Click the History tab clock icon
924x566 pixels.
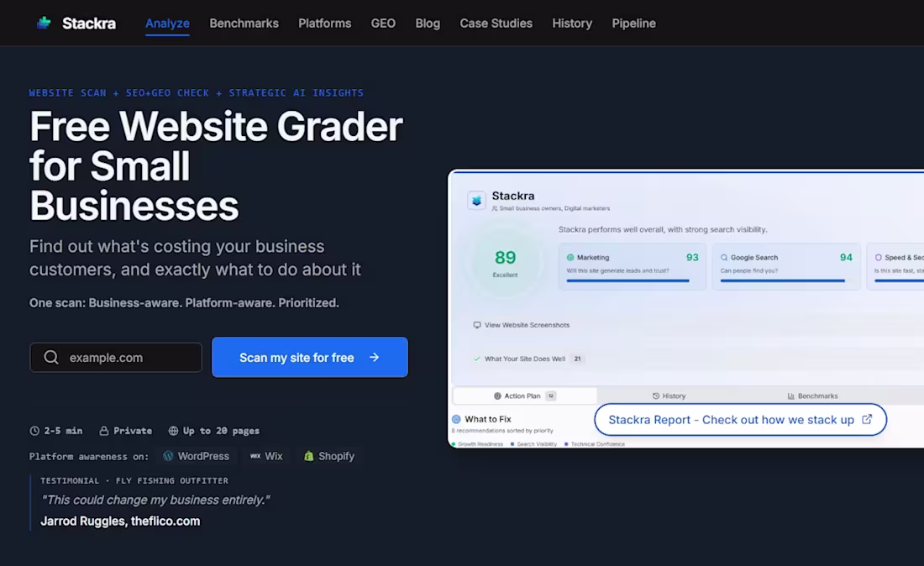pyautogui.click(x=656, y=396)
